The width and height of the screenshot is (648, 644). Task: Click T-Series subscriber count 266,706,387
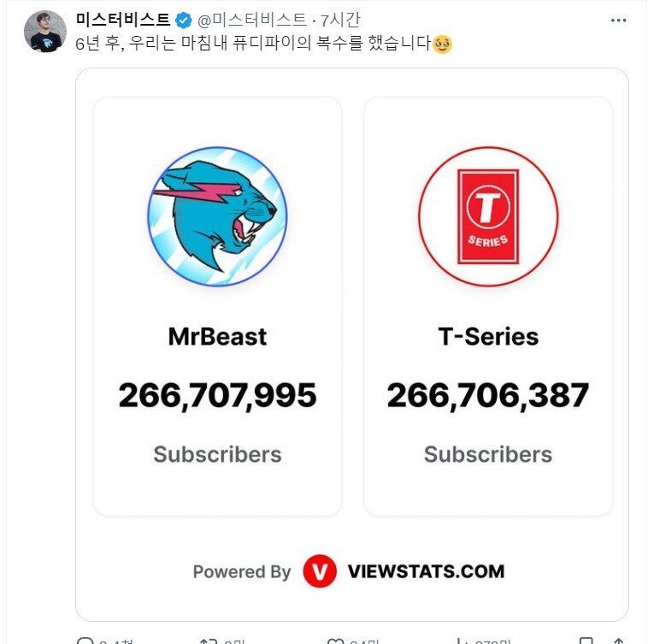(x=488, y=395)
